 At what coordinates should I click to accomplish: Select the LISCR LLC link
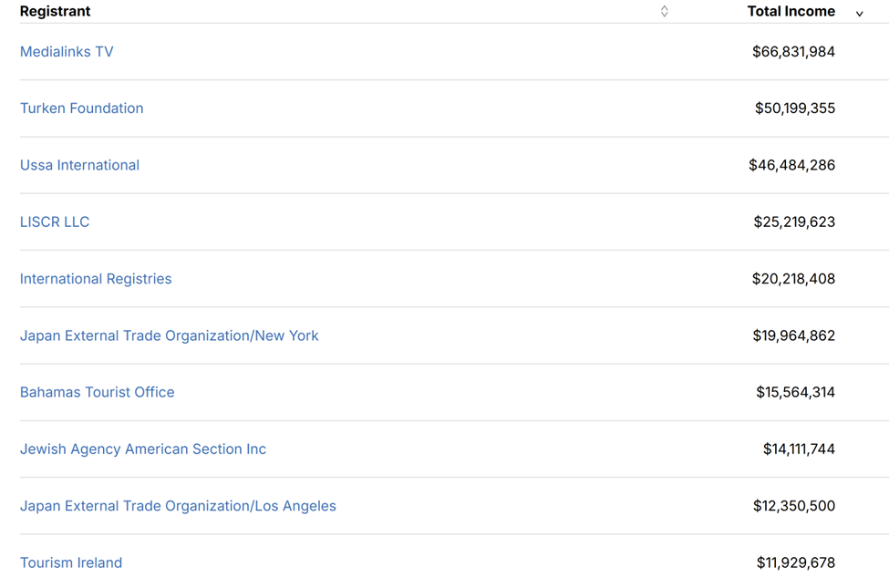point(55,222)
